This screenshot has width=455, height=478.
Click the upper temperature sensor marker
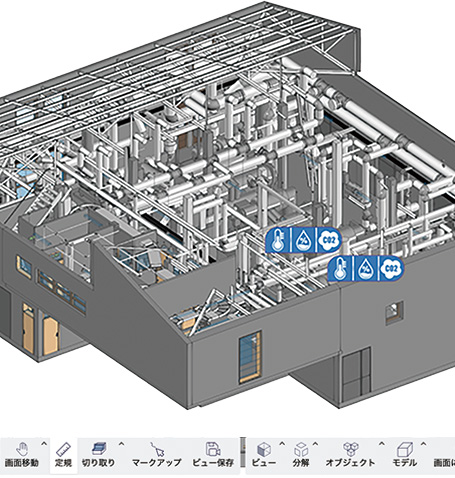[x=278, y=240]
